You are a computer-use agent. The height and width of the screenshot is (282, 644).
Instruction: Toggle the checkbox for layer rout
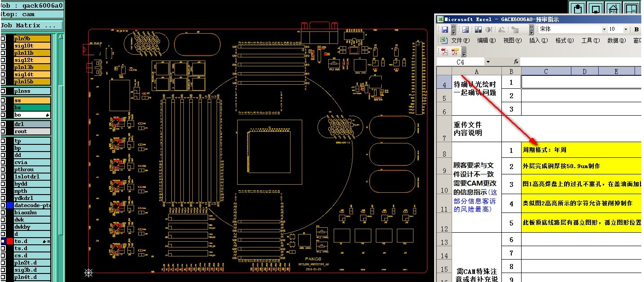(3, 131)
